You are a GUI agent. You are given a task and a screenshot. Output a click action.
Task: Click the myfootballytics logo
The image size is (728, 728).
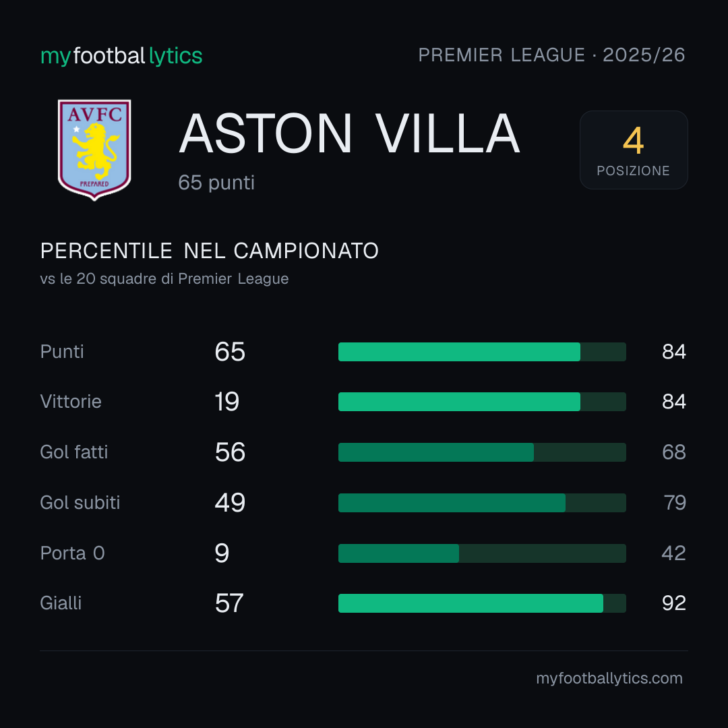(x=121, y=56)
